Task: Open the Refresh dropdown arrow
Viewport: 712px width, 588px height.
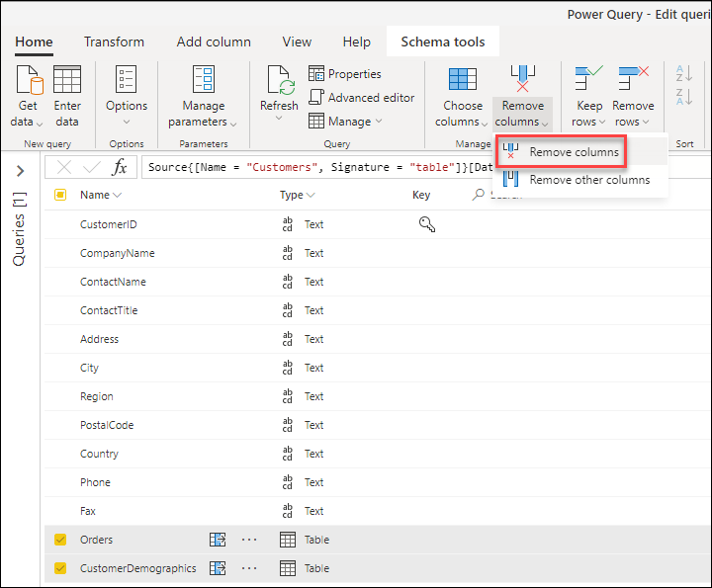Action: 279,119
